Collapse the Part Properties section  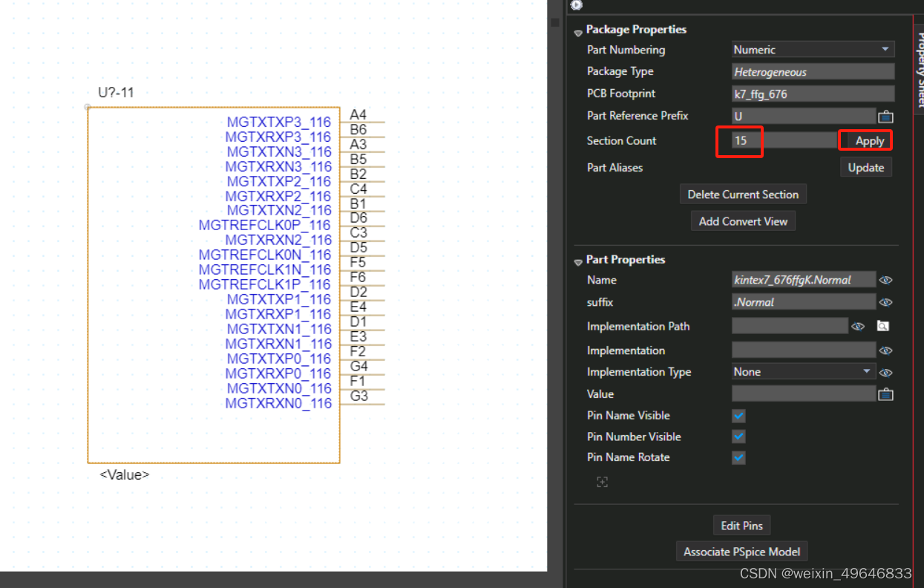click(x=578, y=261)
